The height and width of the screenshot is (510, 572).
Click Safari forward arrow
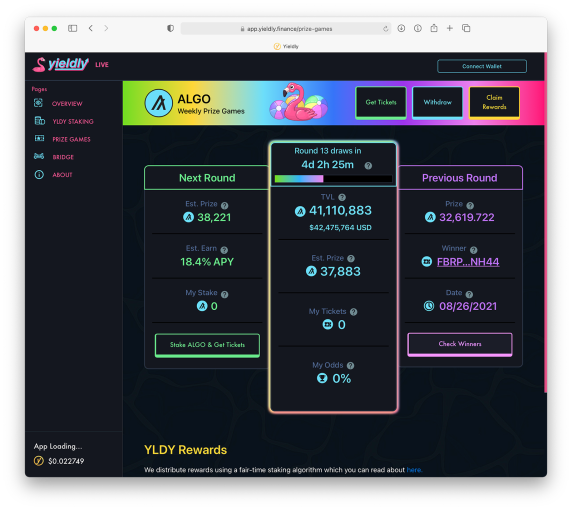(x=106, y=28)
